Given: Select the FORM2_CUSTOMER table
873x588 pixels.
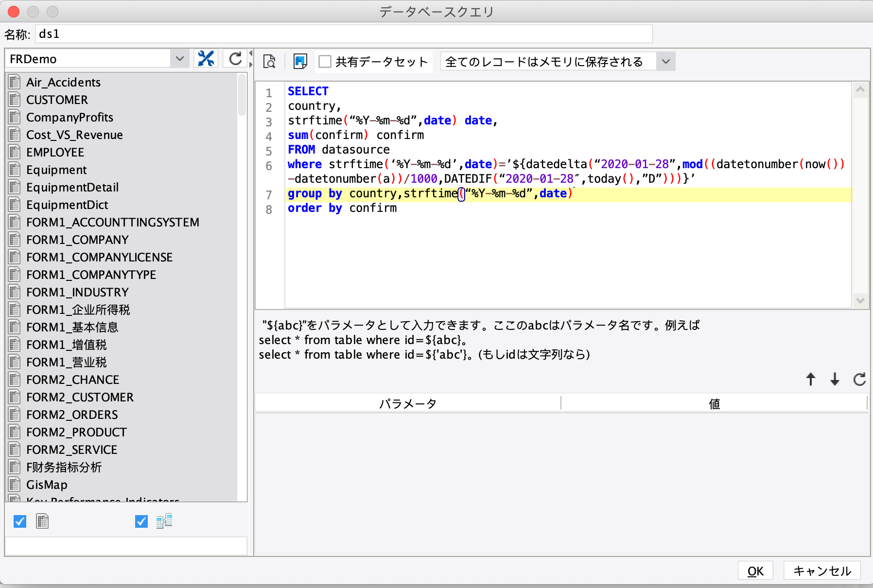Looking at the screenshot, I should click(x=80, y=397).
